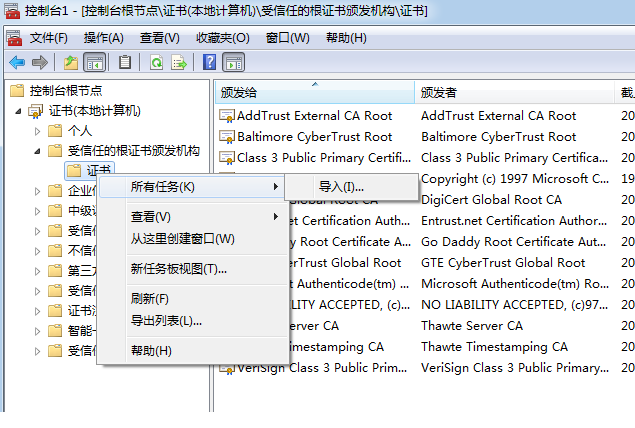Select the AddTrust External CA Root row text

tap(315, 116)
